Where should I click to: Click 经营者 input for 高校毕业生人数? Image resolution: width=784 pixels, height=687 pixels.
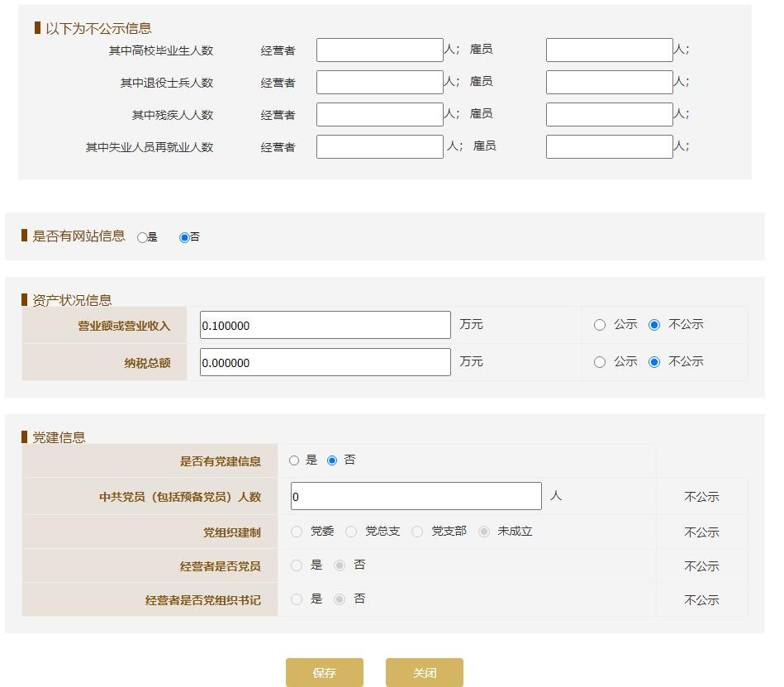(379, 50)
